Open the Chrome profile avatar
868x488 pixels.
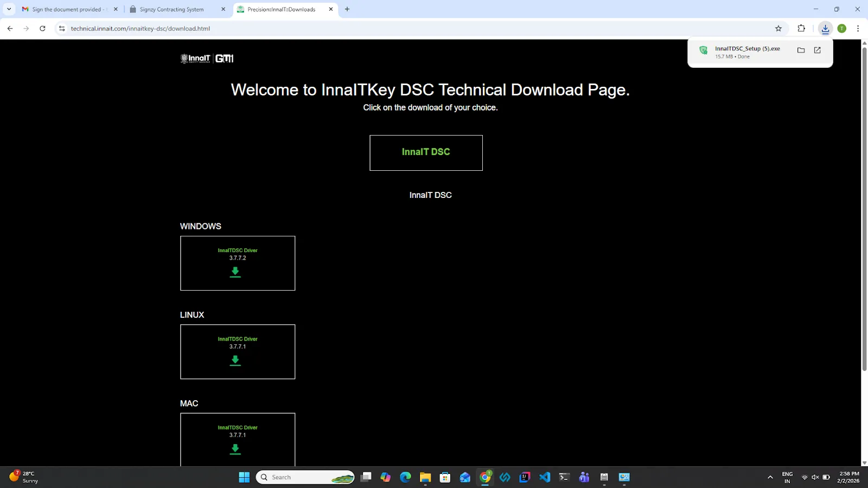[x=842, y=29]
